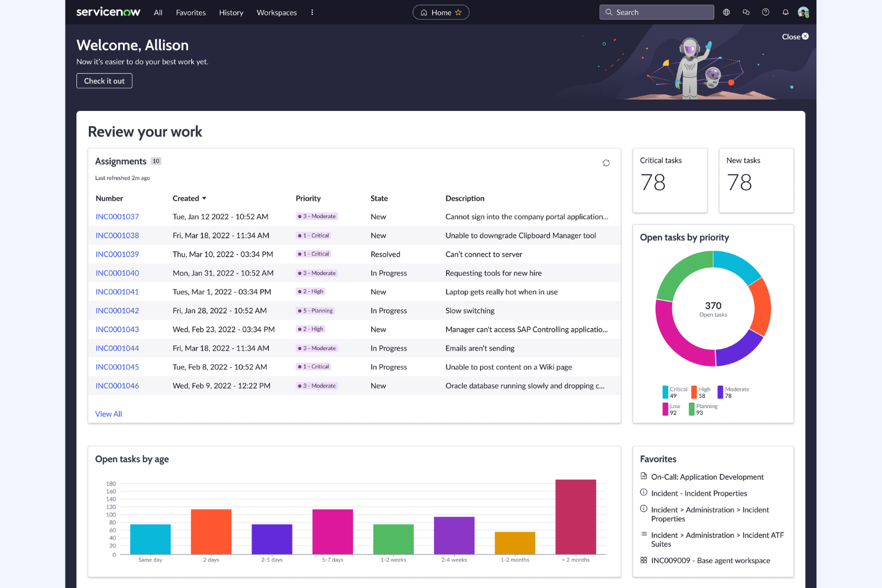882x588 pixels.
Task: Open the user avatar menu
Action: 803,12
